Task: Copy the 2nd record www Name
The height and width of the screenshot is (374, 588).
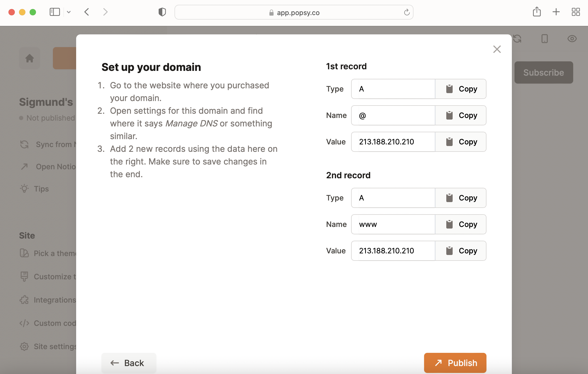Action: point(461,224)
